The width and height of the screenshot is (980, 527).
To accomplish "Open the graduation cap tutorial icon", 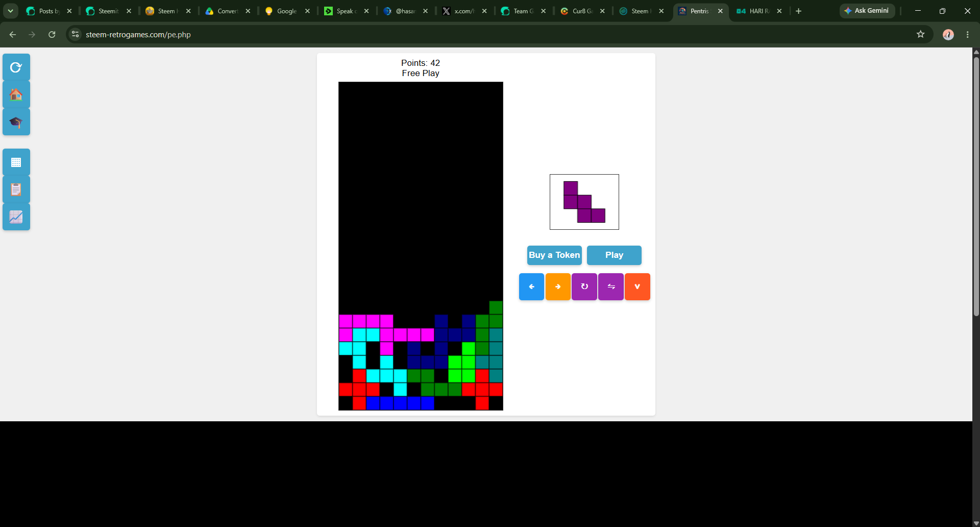I will [x=16, y=122].
